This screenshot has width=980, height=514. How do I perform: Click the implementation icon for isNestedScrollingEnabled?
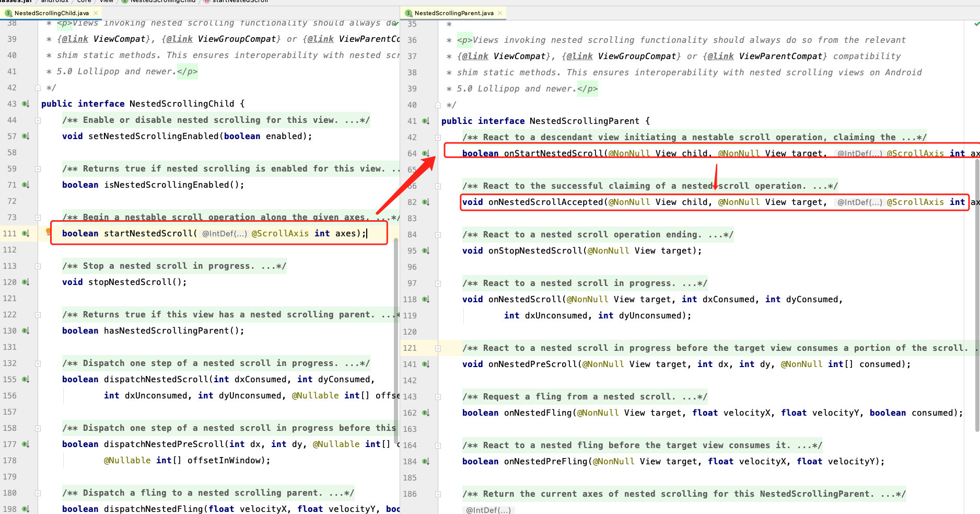(25, 185)
